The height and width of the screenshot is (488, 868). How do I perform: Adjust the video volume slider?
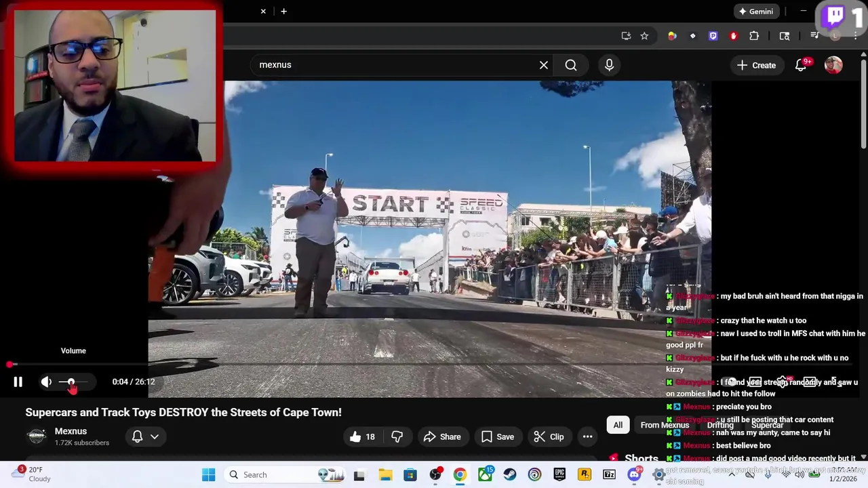click(73, 382)
